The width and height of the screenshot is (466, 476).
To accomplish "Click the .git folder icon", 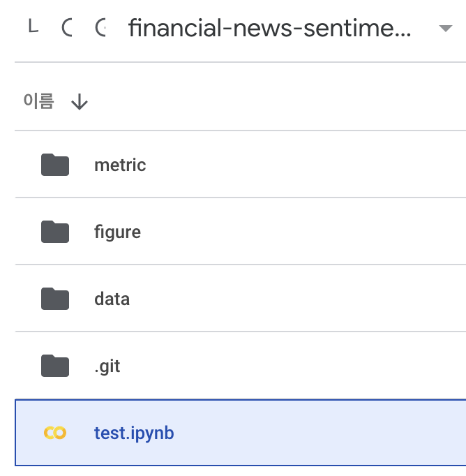I will tap(55, 366).
